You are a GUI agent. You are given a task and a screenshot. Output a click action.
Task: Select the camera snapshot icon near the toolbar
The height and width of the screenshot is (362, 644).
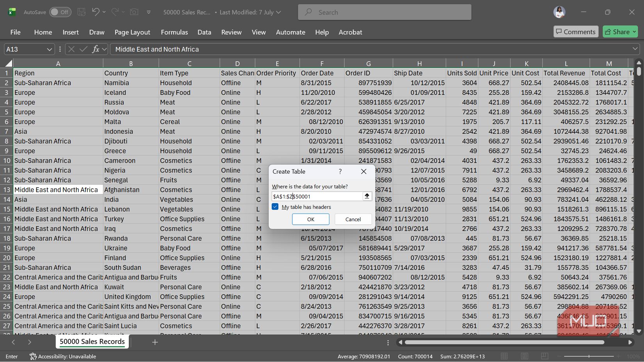click(134, 12)
